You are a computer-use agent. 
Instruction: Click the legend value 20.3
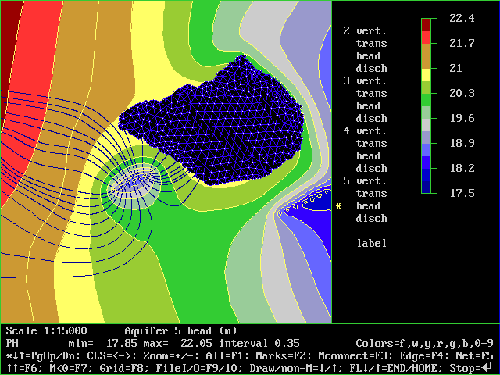click(x=462, y=93)
